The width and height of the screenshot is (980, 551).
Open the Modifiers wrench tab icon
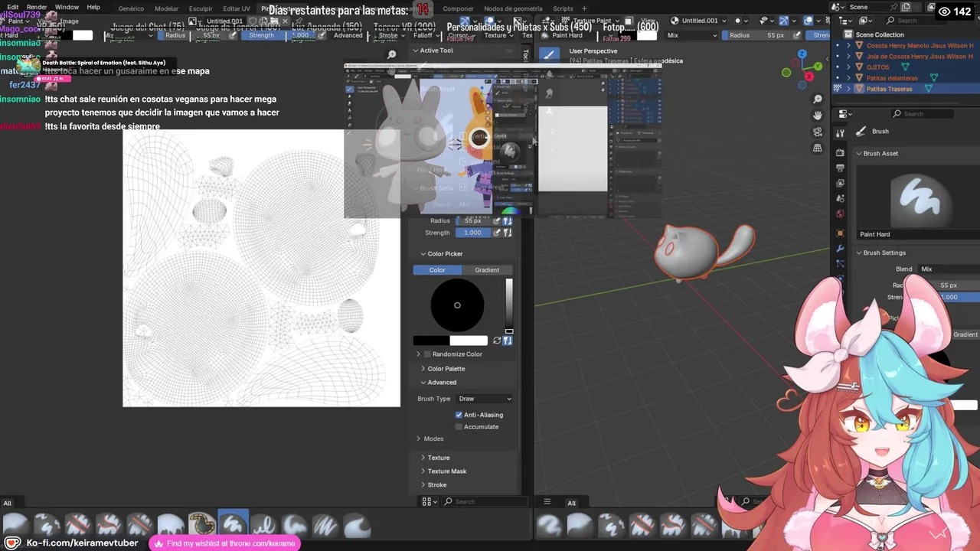840,249
